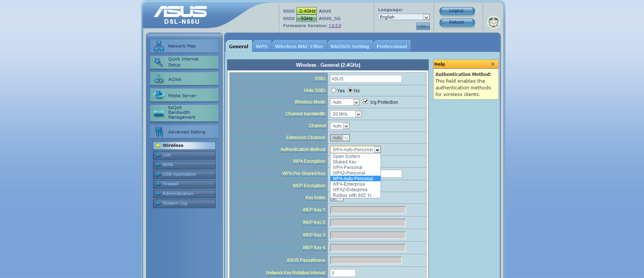644x278 pixels.
Task: Choose WPA-Enterprise authentication option
Action: pyautogui.click(x=355, y=184)
